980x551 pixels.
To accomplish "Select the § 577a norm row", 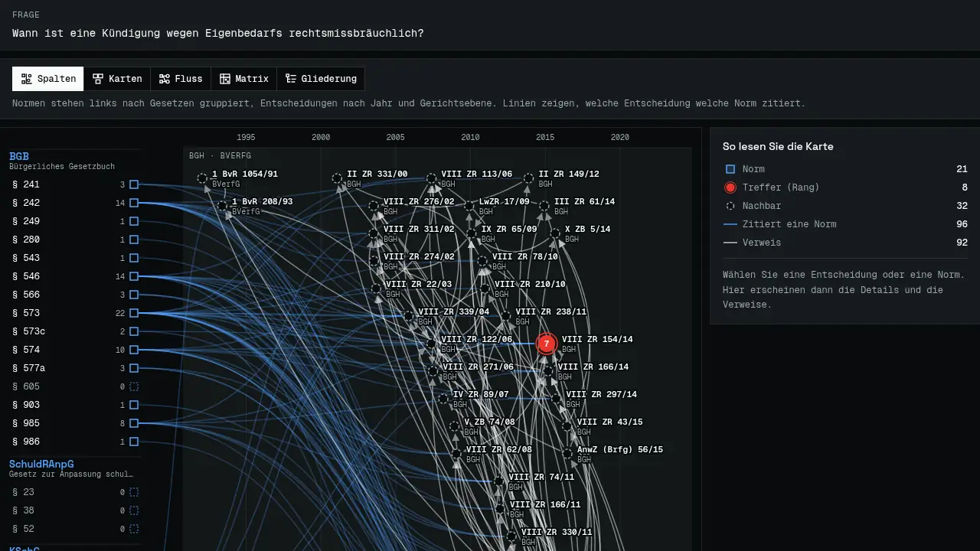I will tap(75, 368).
